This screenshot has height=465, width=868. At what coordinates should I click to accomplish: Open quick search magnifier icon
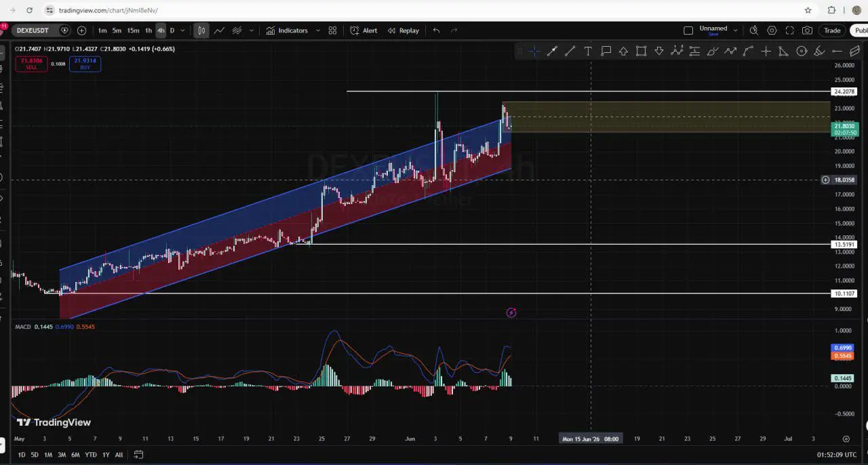754,31
